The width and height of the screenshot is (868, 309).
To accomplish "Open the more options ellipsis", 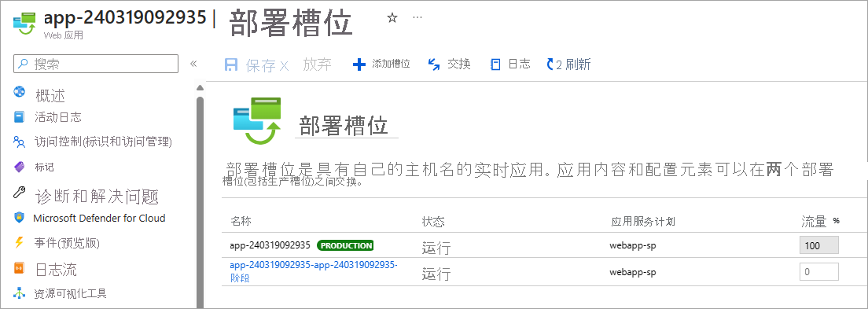I will point(418,17).
